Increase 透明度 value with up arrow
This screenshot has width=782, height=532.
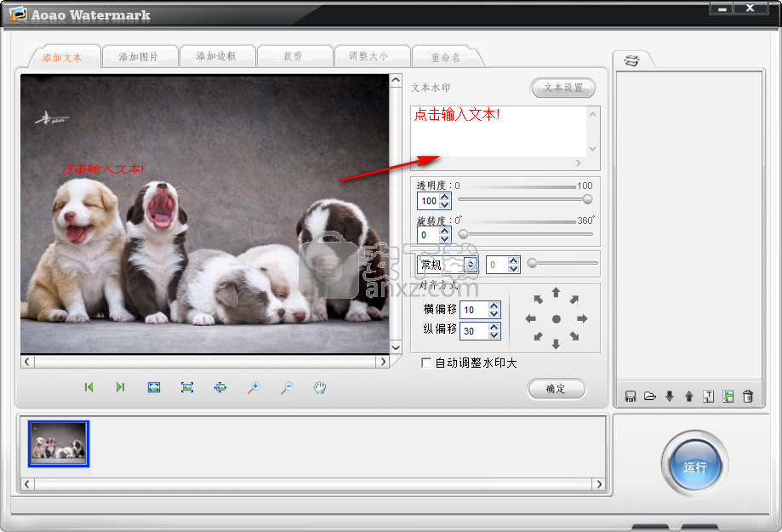click(x=445, y=197)
